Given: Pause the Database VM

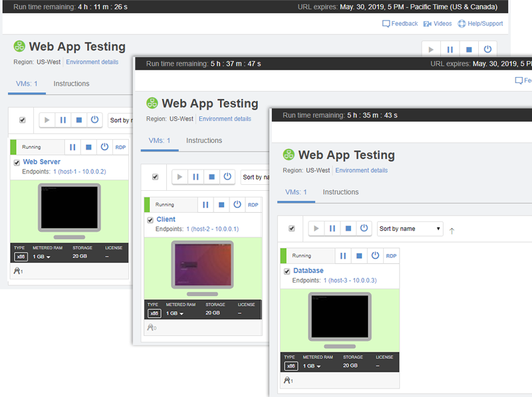Looking at the screenshot, I should tap(342, 255).
